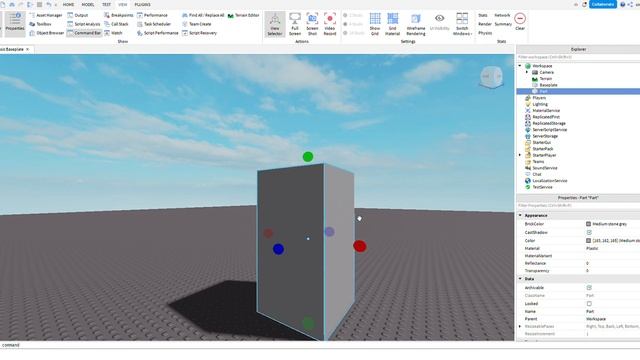Enable the Locked checkbox

[x=589, y=304]
